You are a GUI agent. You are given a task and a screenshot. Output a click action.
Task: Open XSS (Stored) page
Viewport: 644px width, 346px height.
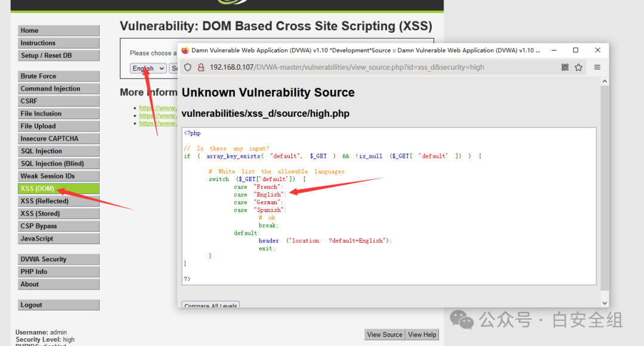tap(58, 214)
